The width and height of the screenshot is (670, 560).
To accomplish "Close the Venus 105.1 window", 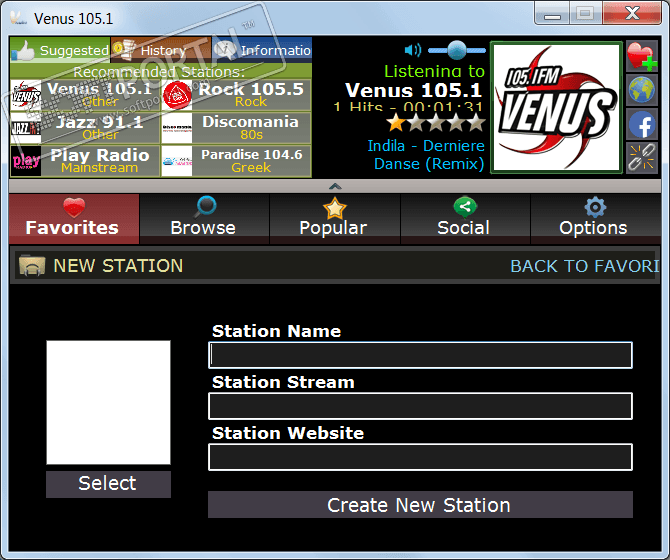I will coord(632,14).
